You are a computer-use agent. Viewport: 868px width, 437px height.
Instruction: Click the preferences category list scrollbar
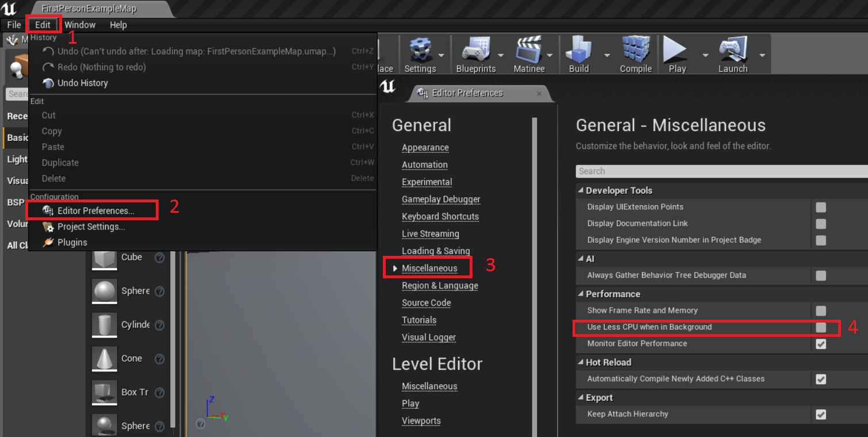[x=535, y=276]
